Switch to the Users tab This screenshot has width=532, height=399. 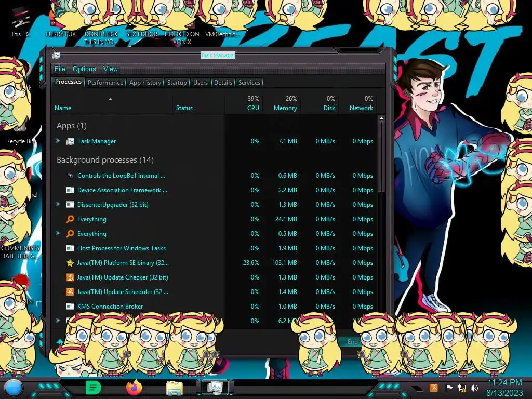pos(201,83)
